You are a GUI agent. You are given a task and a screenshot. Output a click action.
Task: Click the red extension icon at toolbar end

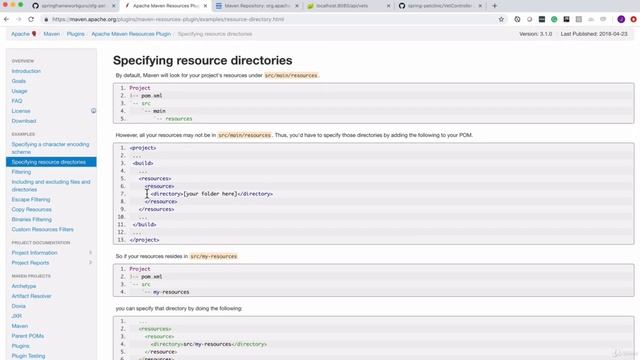633,19
